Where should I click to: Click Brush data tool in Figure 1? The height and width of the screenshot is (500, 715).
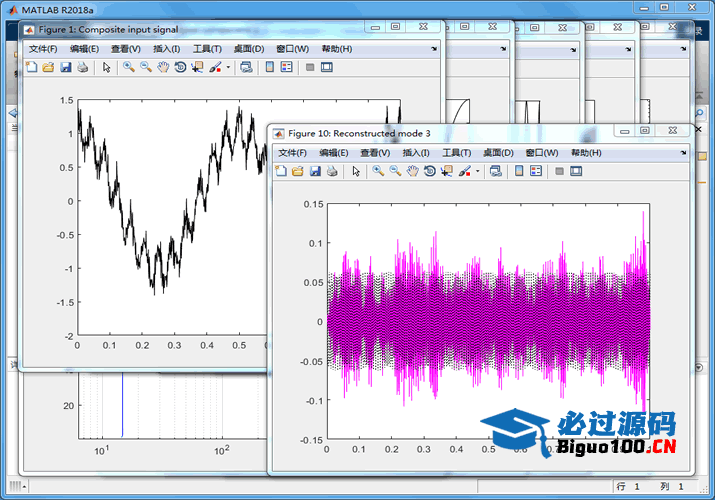215,67
